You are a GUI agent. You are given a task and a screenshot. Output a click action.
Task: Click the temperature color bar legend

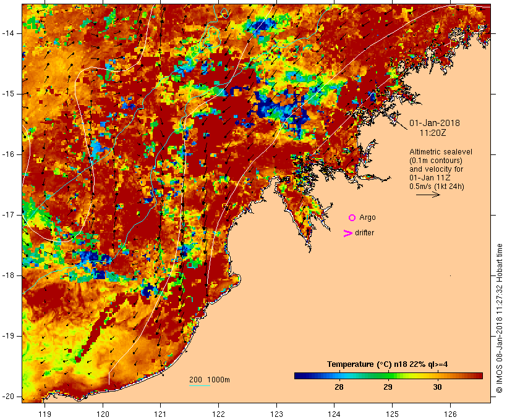pos(388,376)
